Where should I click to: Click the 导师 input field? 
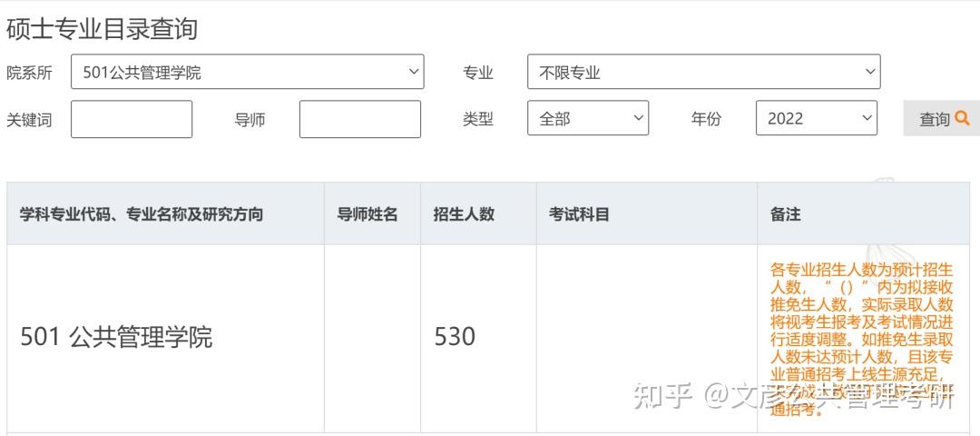tap(360, 119)
